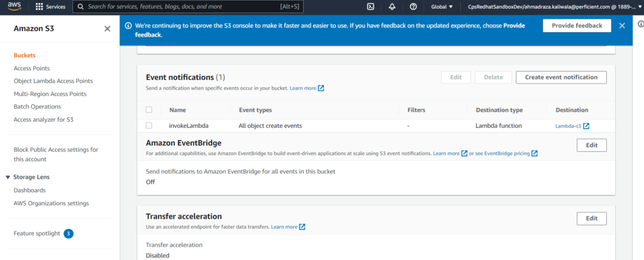The image size is (644, 260).
Task: Open AWS Organizations settings
Action: [x=52, y=203]
